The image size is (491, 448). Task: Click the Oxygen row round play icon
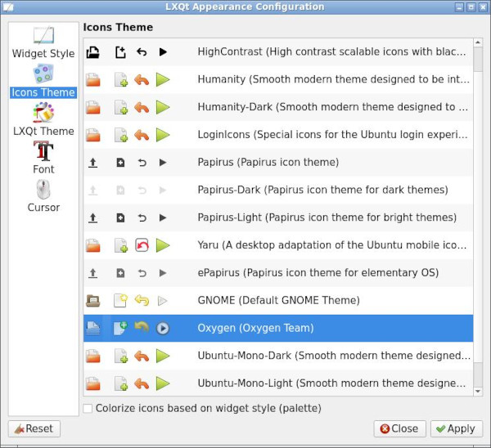point(163,329)
